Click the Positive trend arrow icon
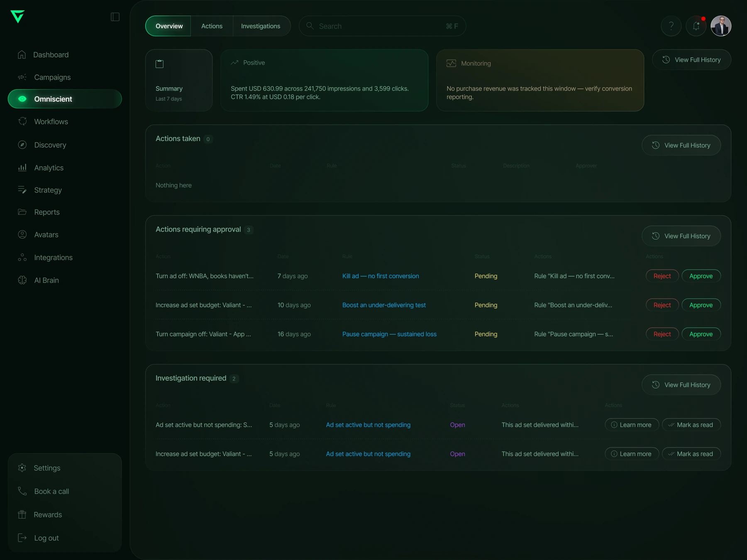 pyautogui.click(x=234, y=63)
